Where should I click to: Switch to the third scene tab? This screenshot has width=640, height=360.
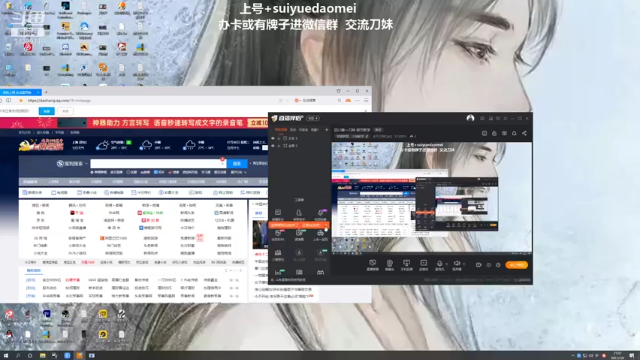tap(304, 130)
